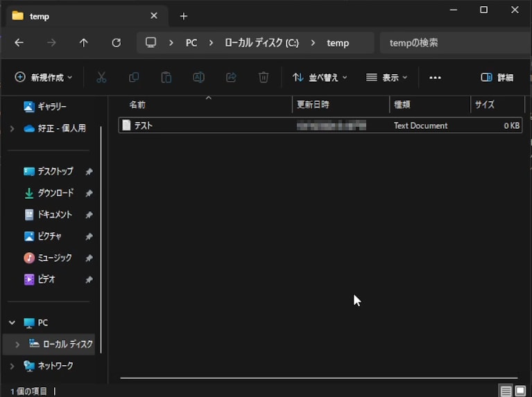Open ビデオ in the sidebar

click(40, 279)
